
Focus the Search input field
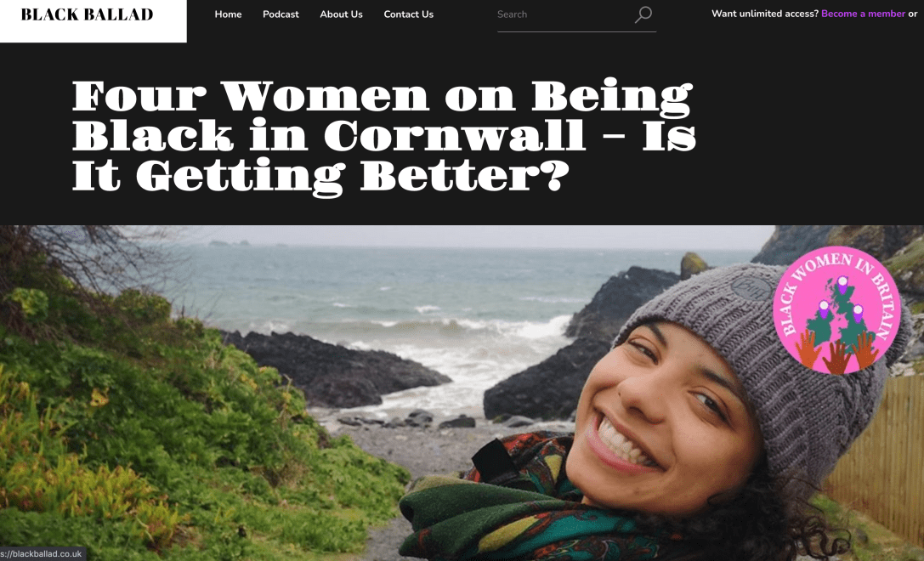(563, 14)
